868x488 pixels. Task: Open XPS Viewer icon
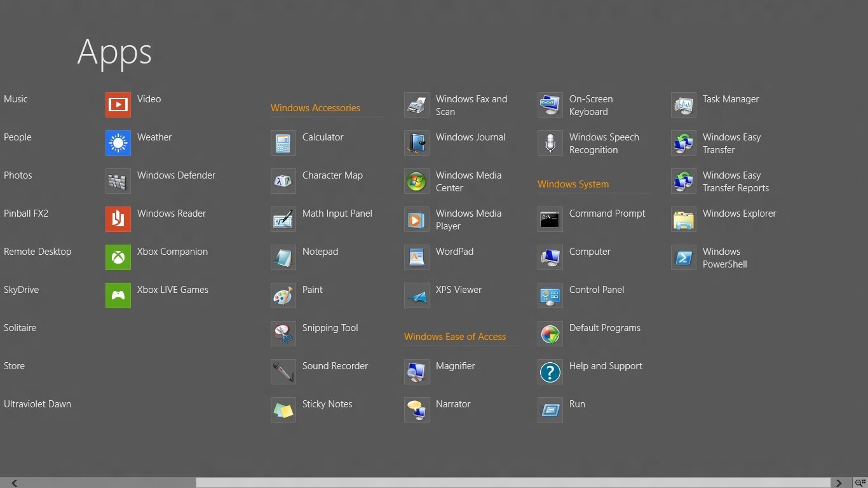pyautogui.click(x=417, y=295)
